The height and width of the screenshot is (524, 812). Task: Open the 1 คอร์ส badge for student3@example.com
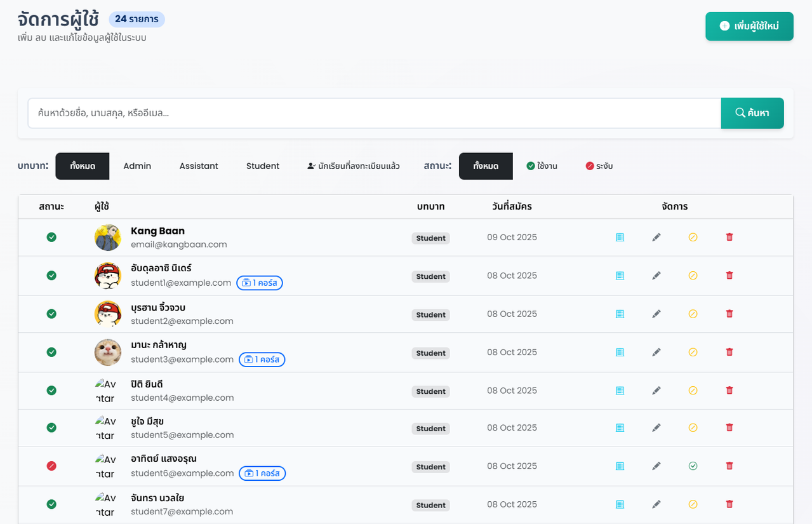coord(262,359)
